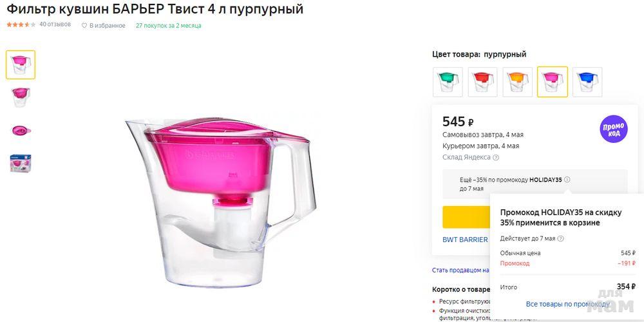Screen dimensions: 644x322
Task: Click the heart icon for favorites
Action: (x=84, y=26)
